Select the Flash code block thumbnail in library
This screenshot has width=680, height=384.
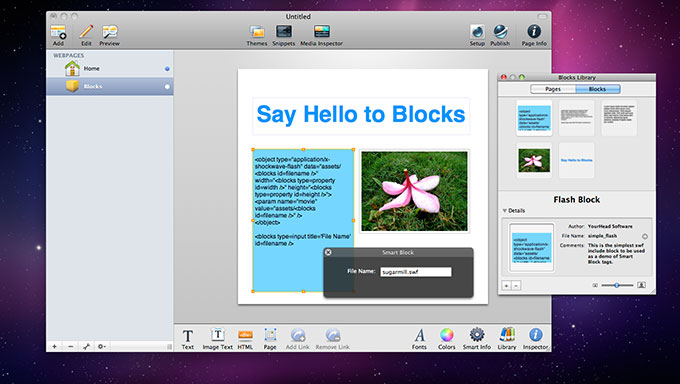click(534, 118)
